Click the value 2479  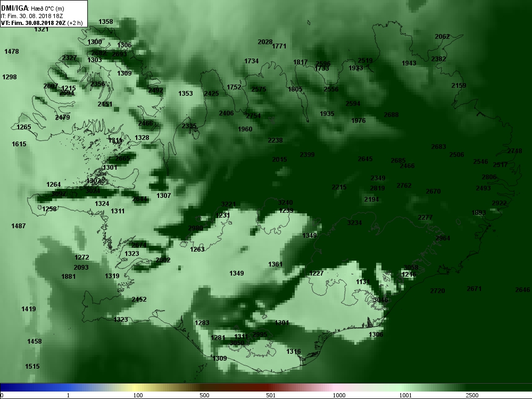(62, 118)
